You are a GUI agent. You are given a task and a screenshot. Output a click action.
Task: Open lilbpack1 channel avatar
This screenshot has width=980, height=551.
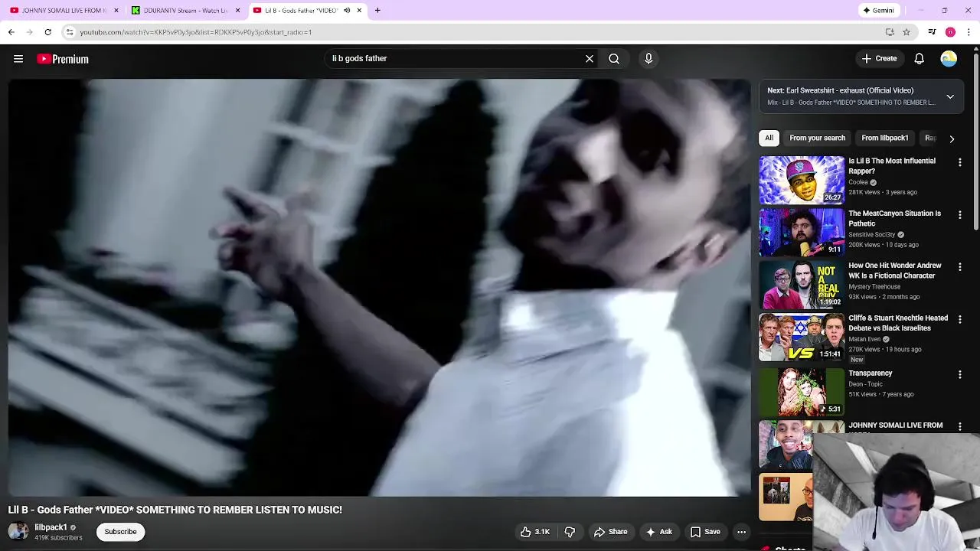pos(18,531)
